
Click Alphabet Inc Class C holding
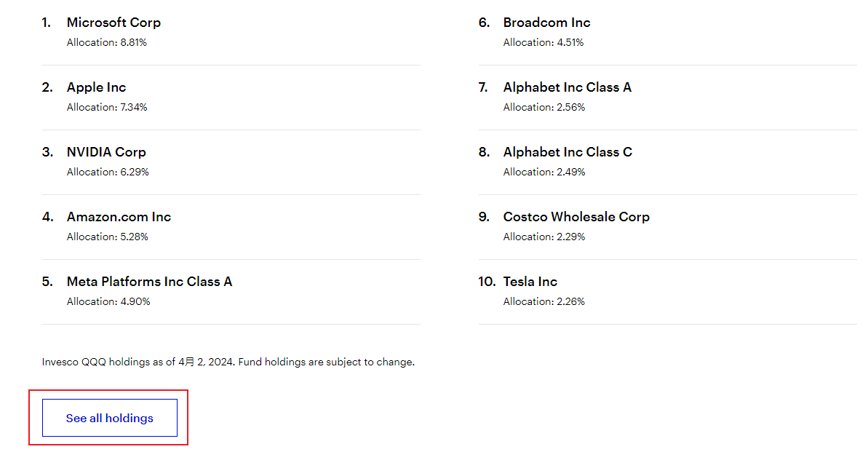tap(568, 152)
